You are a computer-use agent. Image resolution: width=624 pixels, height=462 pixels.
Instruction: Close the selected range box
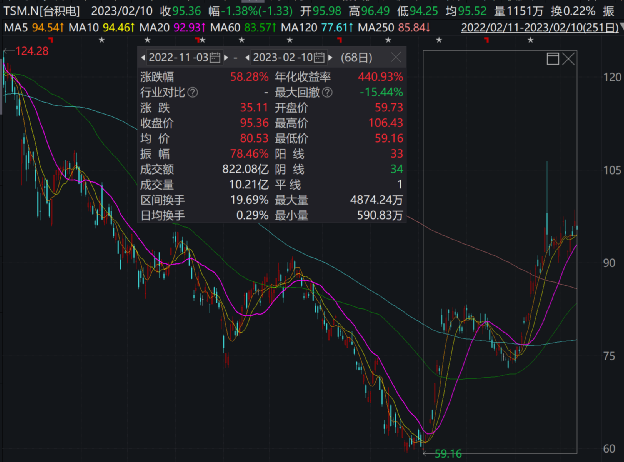point(567,61)
